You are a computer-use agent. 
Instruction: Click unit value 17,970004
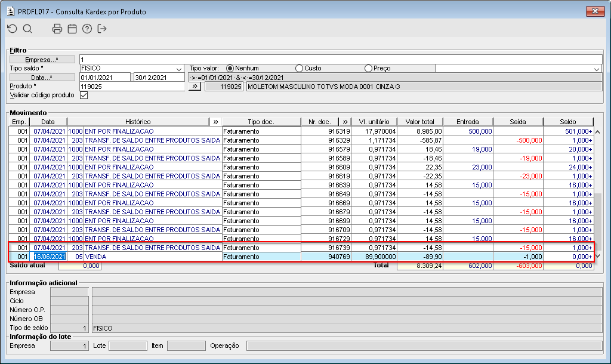click(380, 131)
